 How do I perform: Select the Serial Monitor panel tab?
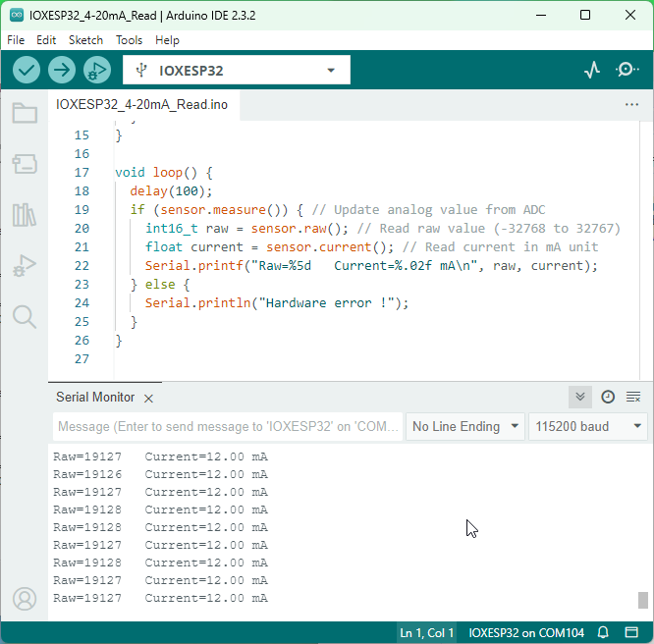pos(95,397)
